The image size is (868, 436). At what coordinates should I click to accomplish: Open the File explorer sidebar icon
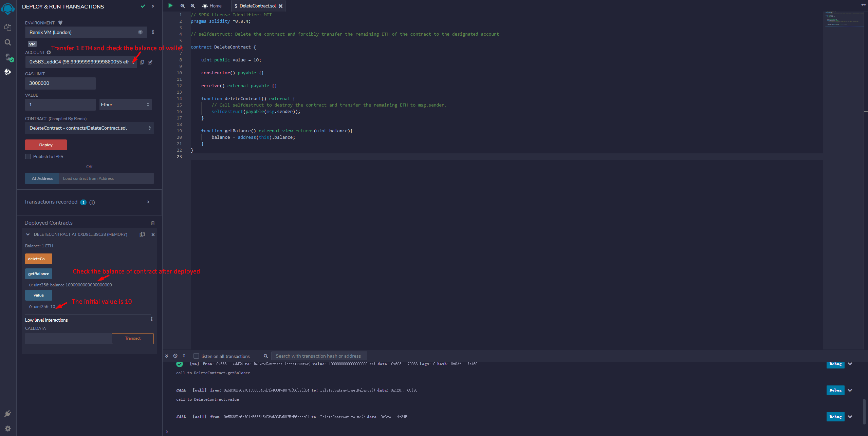coord(7,27)
